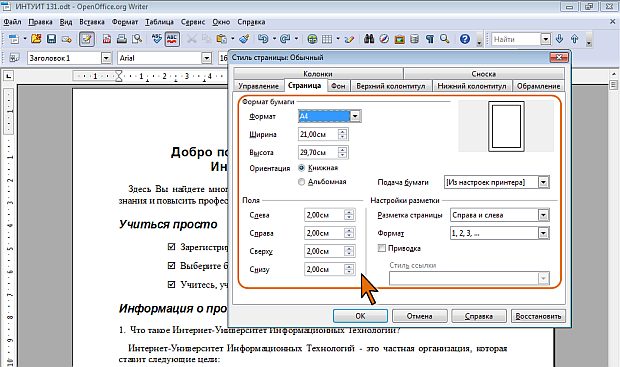Click the Zoom magnifier icon
620x367 pixels.
coord(445,39)
